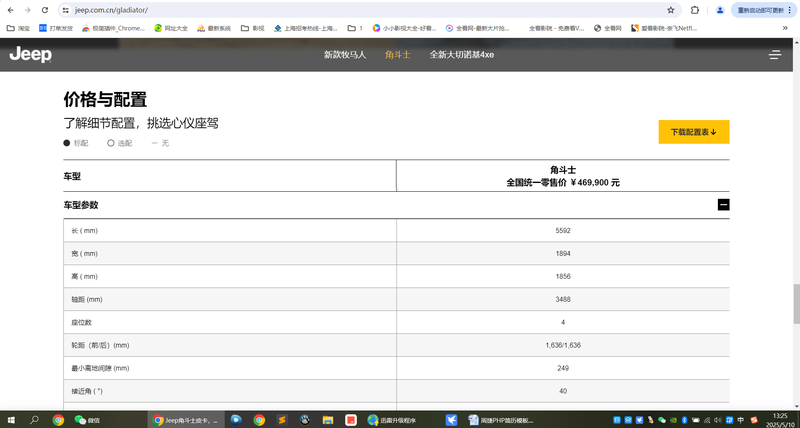Click the volume icon in system tray
The image size is (800, 428).
tap(718, 420)
